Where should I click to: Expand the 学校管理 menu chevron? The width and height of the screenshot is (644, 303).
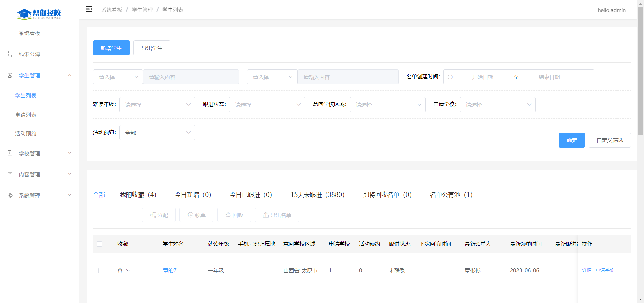70,153
